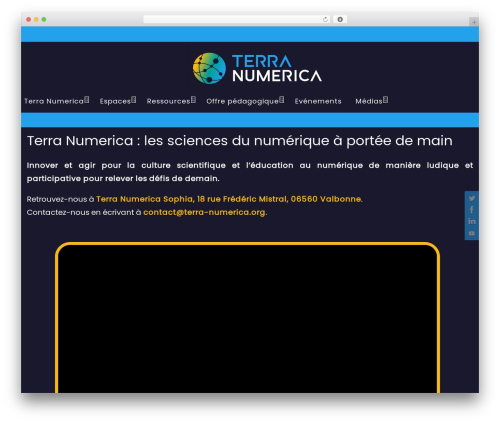Click the TERRA NUMERICA wordmark text
This screenshot has height=423, width=500.
tap(277, 68)
